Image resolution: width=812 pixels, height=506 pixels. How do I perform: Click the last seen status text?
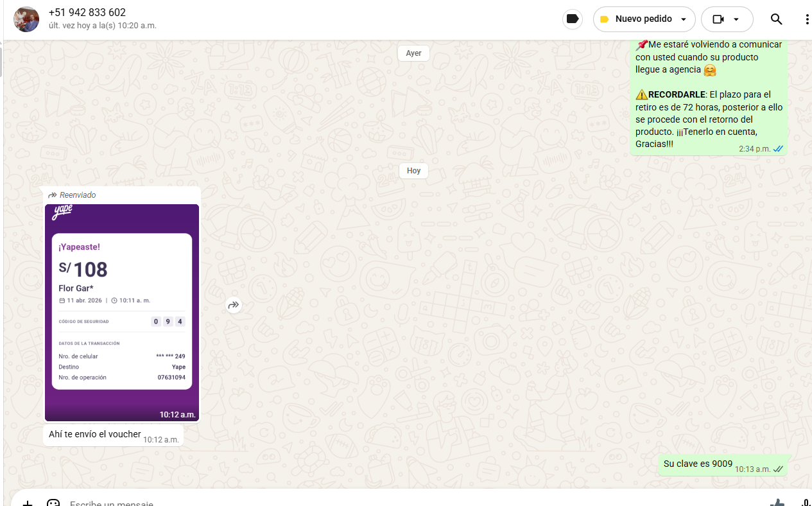(103, 26)
